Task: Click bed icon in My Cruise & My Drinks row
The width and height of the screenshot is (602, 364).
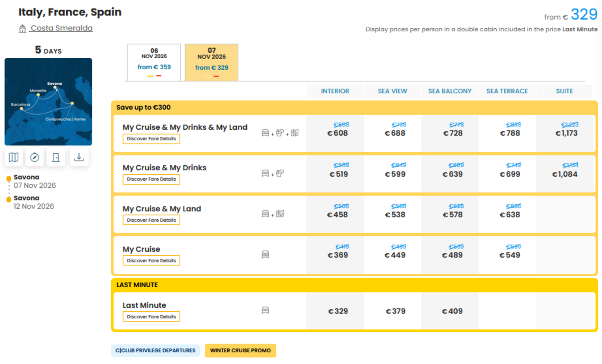Action: point(265,173)
